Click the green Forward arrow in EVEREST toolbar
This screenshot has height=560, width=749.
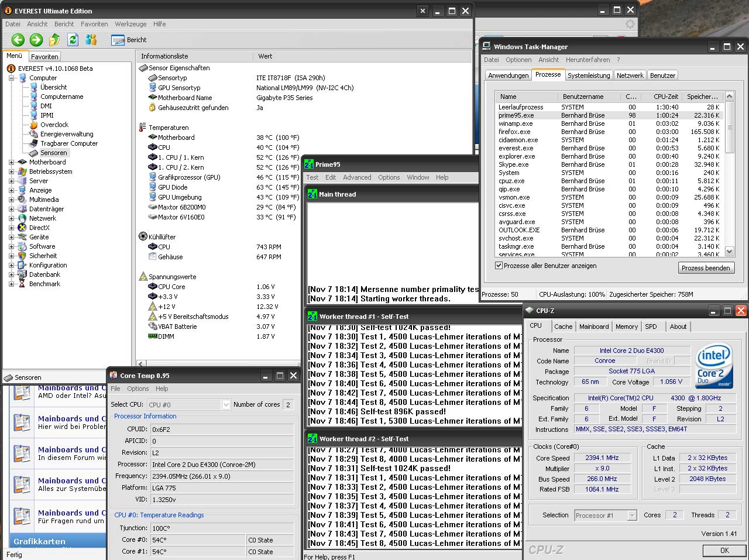36,40
